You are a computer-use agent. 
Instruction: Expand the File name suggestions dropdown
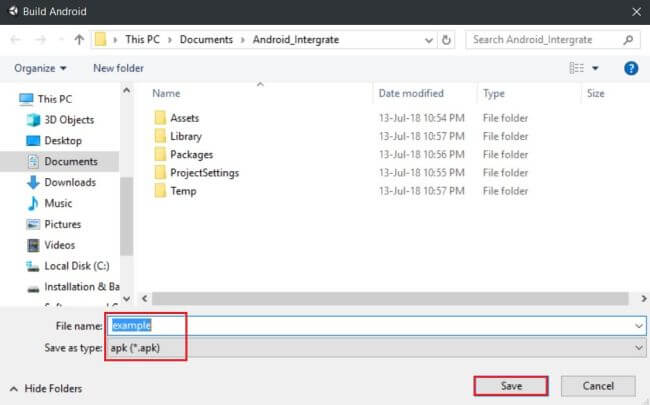point(639,326)
